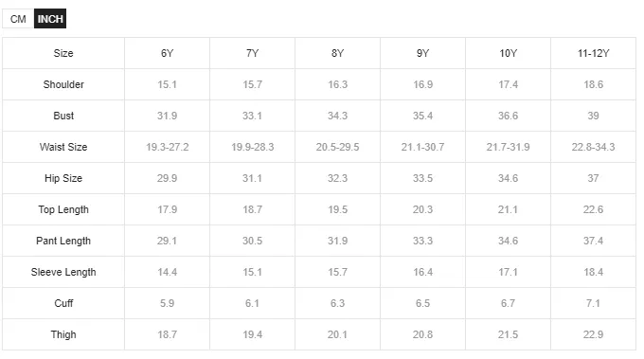Click the 19.3-27.2 waist value for 6Y

(x=168, y=147)
